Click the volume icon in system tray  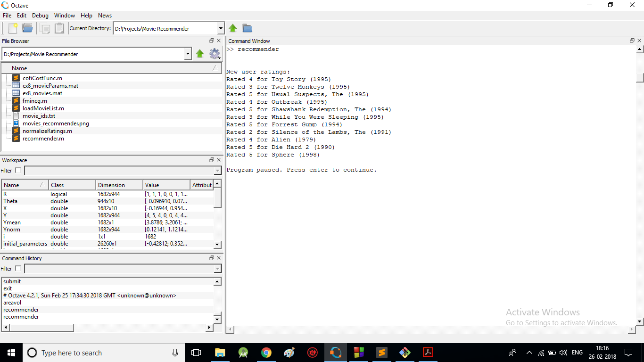pyautogui.click(x=563, y=353)
